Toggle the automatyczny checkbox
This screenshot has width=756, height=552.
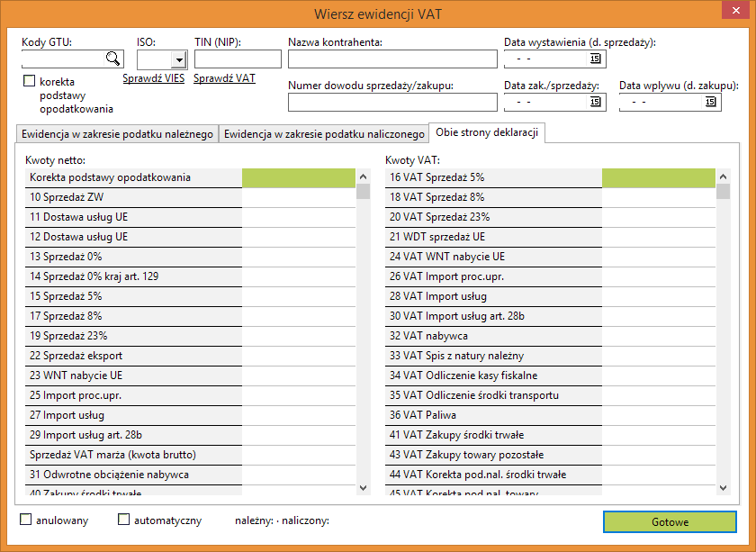[124, 520]
